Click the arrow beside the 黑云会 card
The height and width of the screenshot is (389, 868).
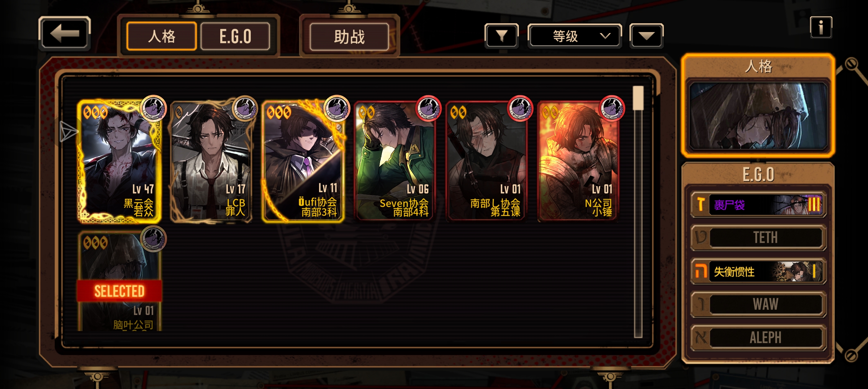(x=68, y=131)
